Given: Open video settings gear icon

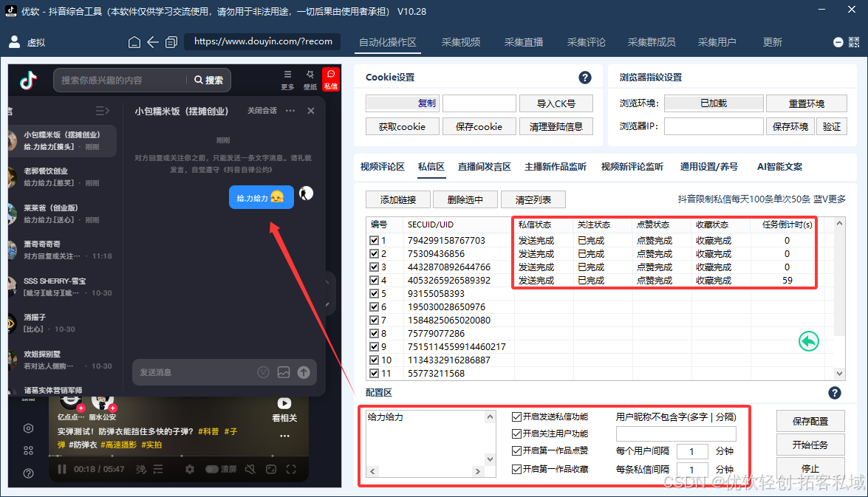Looking at the screenshot, I should coord(189,470).
